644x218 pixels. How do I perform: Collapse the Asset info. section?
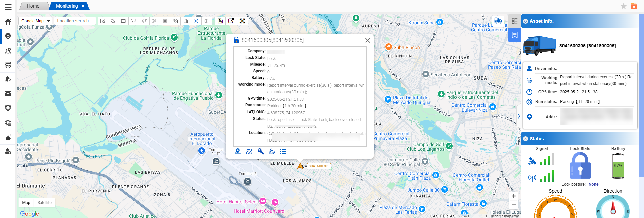click(x=526, y=21)
